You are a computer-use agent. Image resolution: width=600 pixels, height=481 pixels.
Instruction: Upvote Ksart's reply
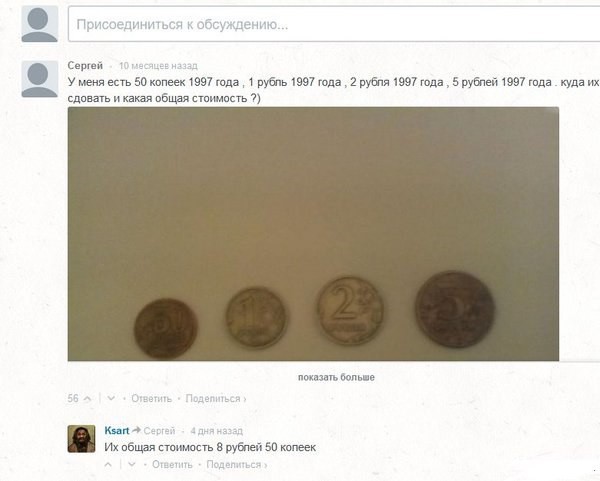tap(108, 465)
